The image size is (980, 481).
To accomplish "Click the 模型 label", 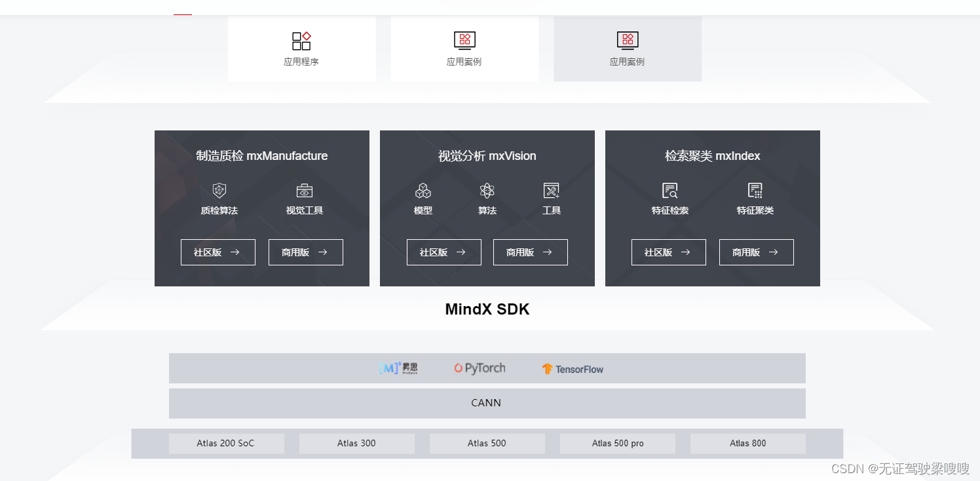I will point(423,211).
